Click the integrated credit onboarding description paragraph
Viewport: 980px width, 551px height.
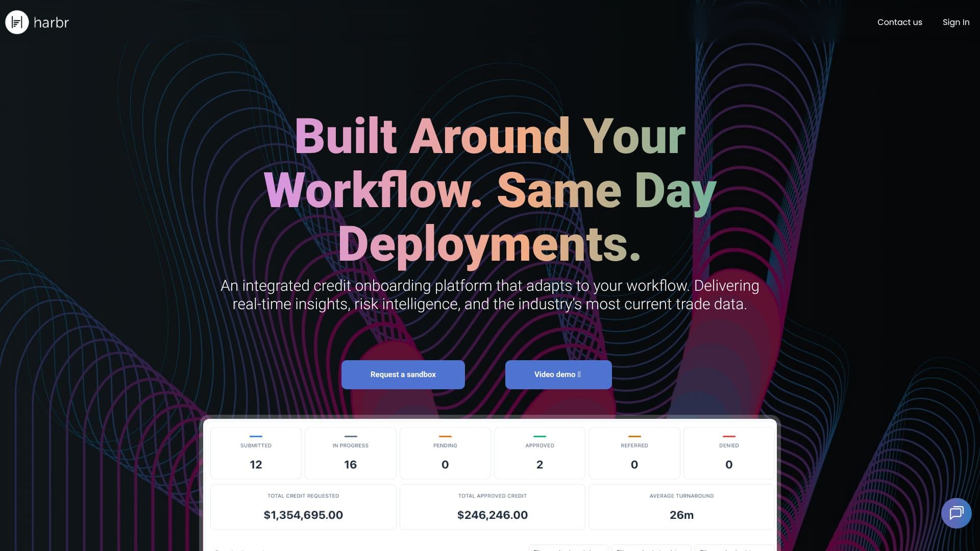pos(490,295)
